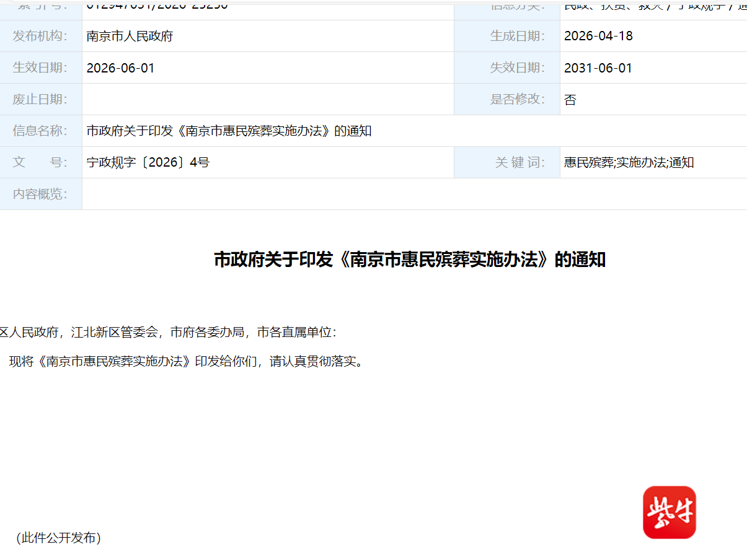Click the 文号 label cell
Screen dimensions: 747x560
click(40, 163)
